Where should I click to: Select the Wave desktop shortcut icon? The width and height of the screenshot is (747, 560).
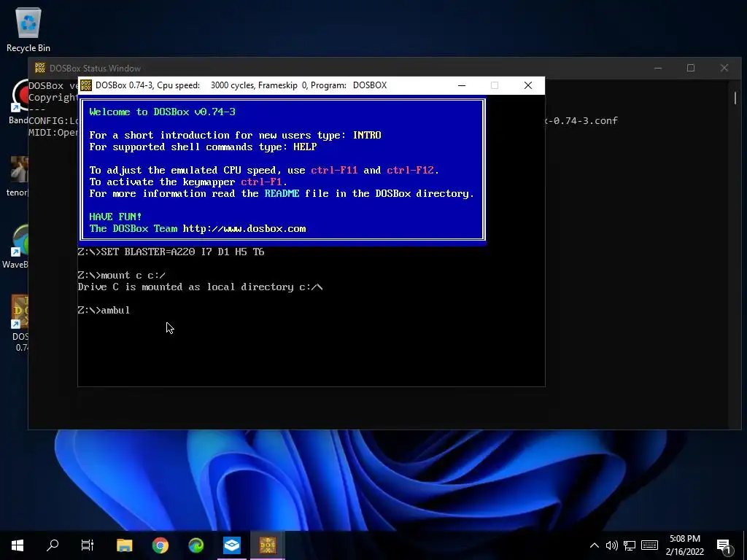click(18, 246)
